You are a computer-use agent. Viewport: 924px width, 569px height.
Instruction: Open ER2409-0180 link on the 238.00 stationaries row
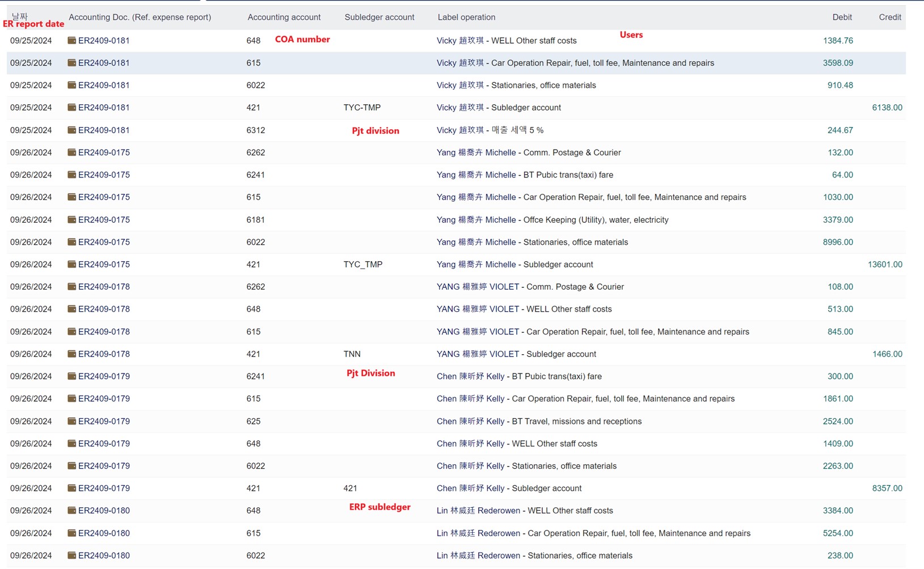104,555
